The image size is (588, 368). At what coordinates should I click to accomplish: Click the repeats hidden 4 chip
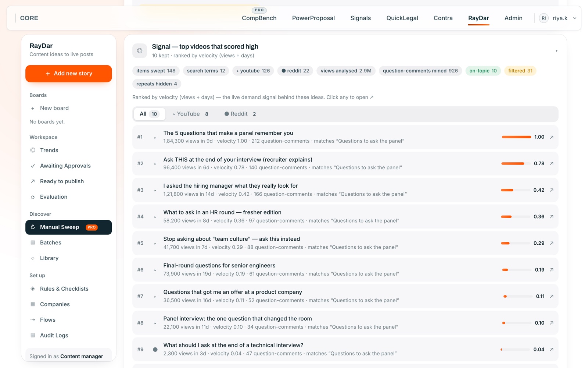[x=157, y=84]
